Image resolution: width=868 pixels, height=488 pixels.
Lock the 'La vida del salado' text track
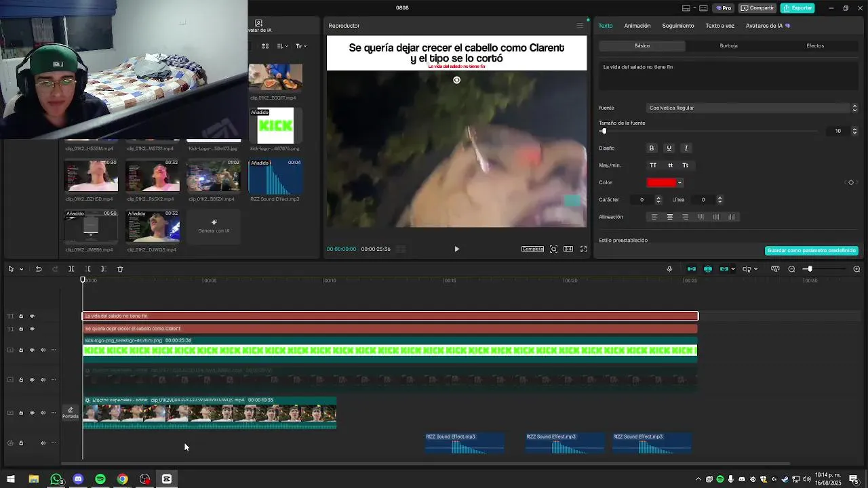point(21,316)
